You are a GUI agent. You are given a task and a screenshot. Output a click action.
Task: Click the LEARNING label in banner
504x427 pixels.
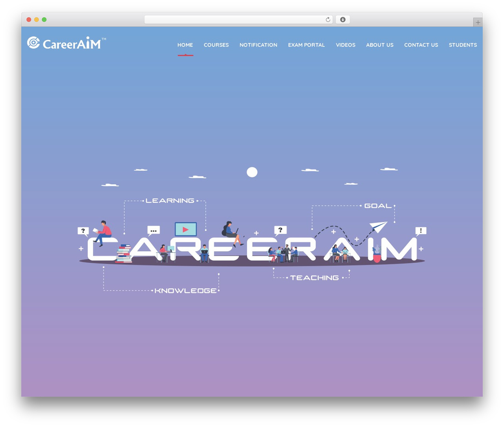(170, 201)
